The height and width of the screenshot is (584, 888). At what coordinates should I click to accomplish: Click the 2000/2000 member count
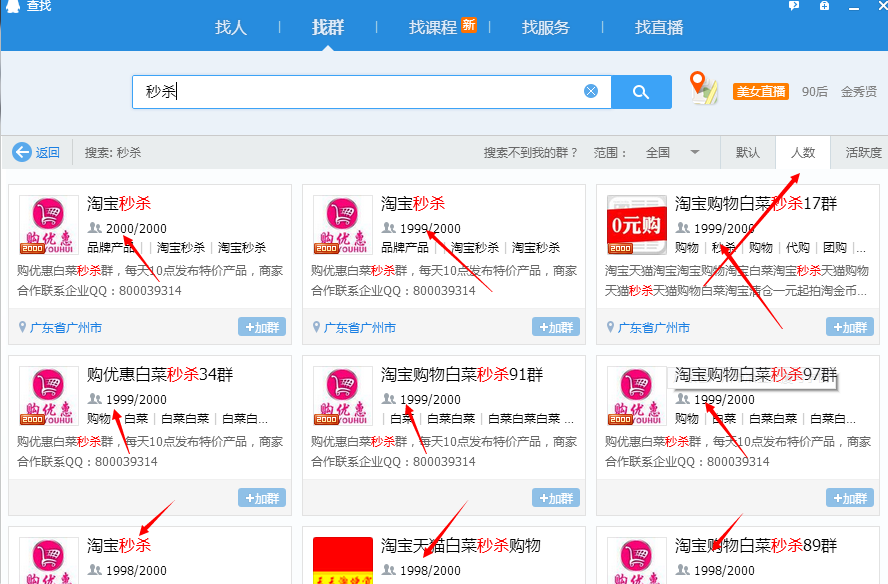tap(136, 228)
